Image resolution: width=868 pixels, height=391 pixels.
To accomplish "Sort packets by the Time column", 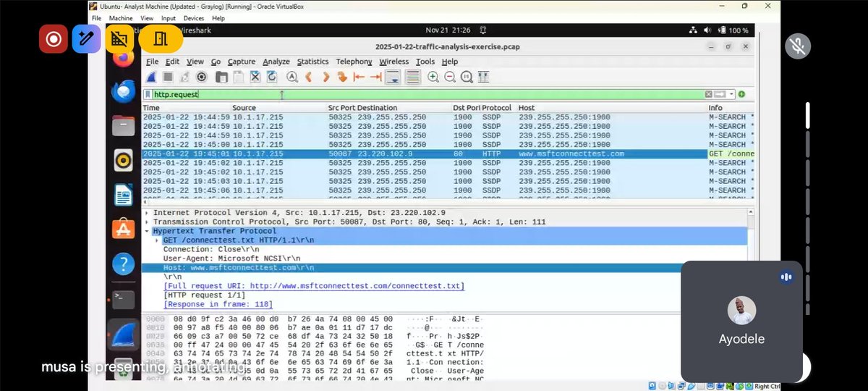I will tap(187, 108).
